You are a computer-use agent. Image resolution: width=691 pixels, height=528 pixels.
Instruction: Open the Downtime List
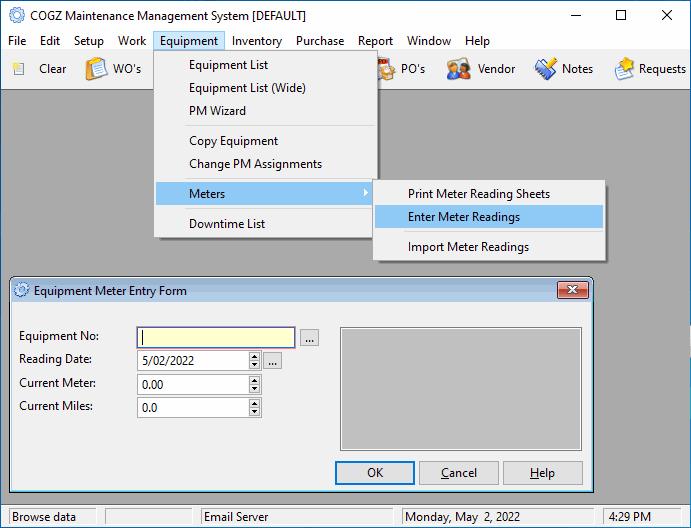click(264, 223)
